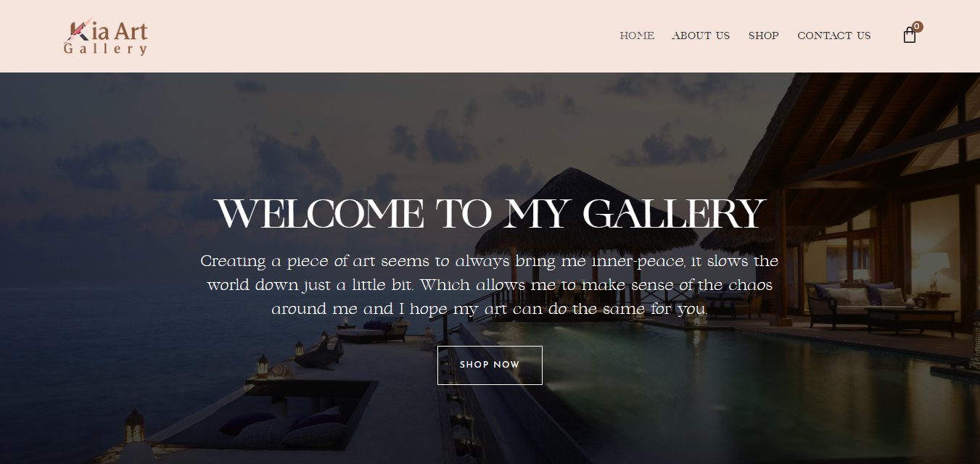This screenshot has width=980, height=464.
Task: Open the CONTACT US menu link
Action: point(834,36)
